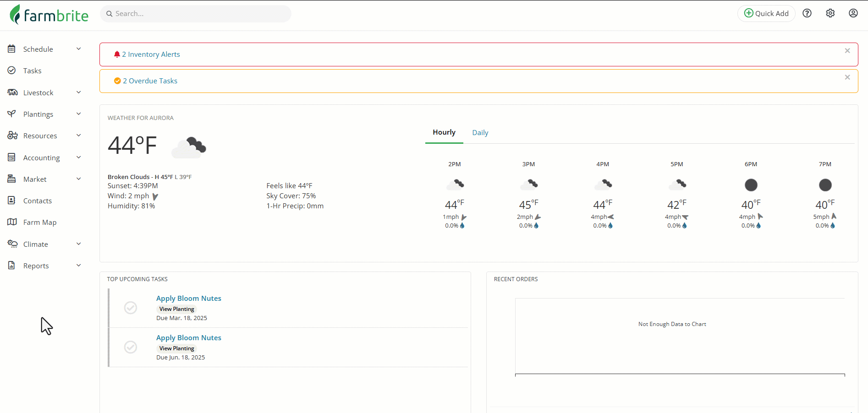Open the Apply Bloom Nutes task due Mar. 18

pyautogui.click(x=189, y=298)
